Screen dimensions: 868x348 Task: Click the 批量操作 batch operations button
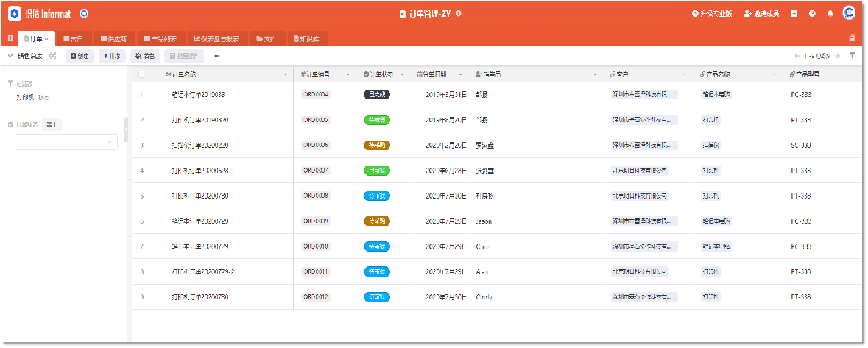(x=184, y=56)
